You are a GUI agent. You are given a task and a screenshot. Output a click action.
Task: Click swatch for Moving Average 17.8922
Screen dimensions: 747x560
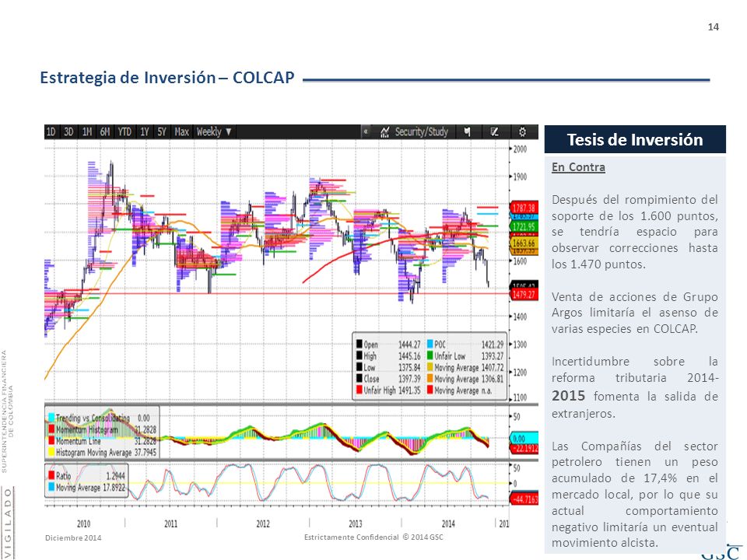(51, 487)
